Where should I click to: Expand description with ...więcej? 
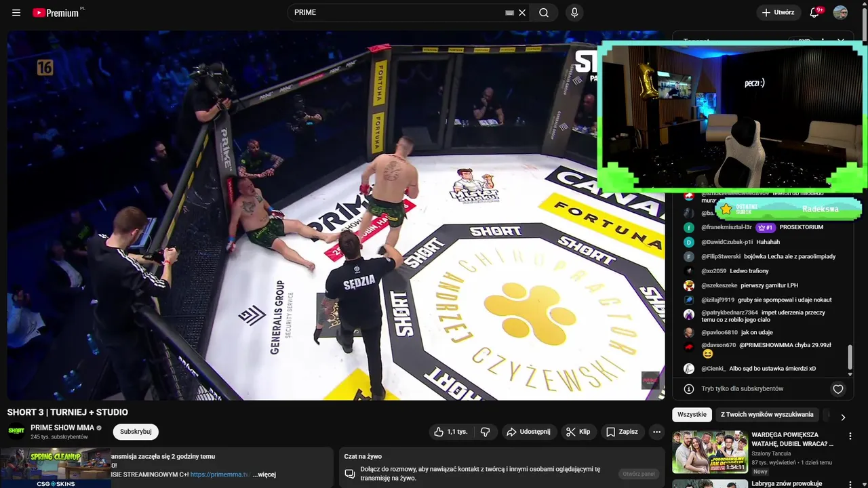click(x=264, y=474)
